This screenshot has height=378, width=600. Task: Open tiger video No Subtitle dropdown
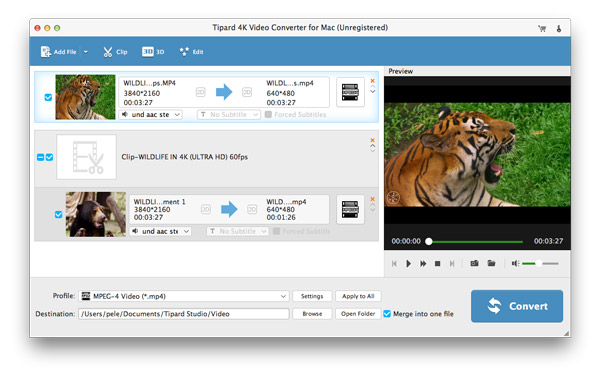pyautogui.click(x=228, y=114)
